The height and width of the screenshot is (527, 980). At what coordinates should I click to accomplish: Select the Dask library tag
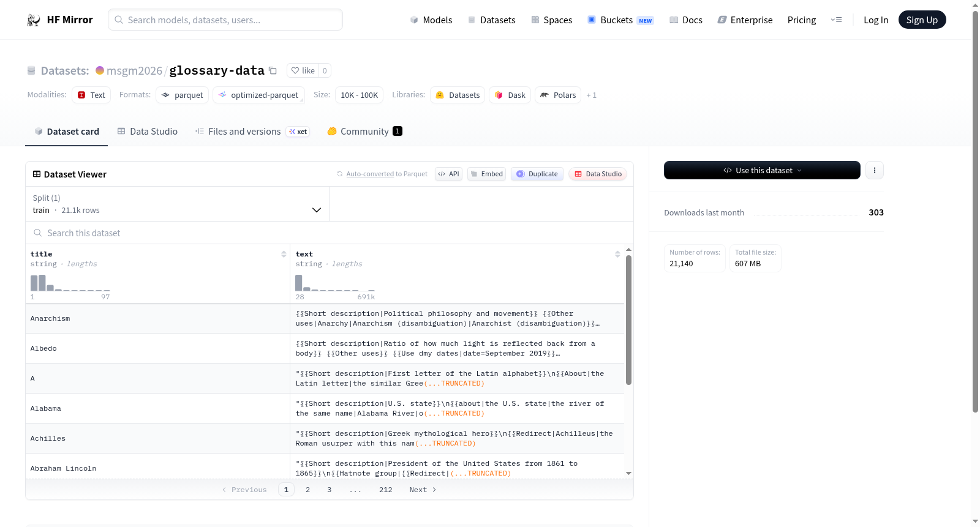click(x=510, y=95)
